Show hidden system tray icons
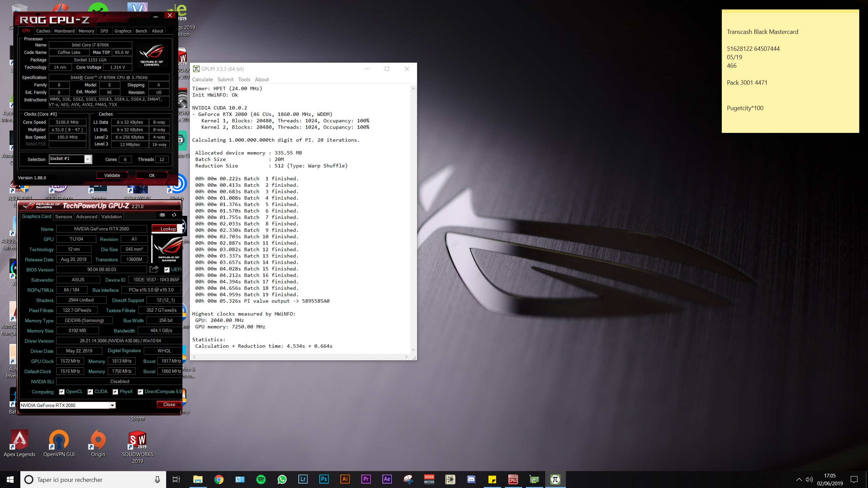Screen dimensions: 868x488 [x=799, y=480]
